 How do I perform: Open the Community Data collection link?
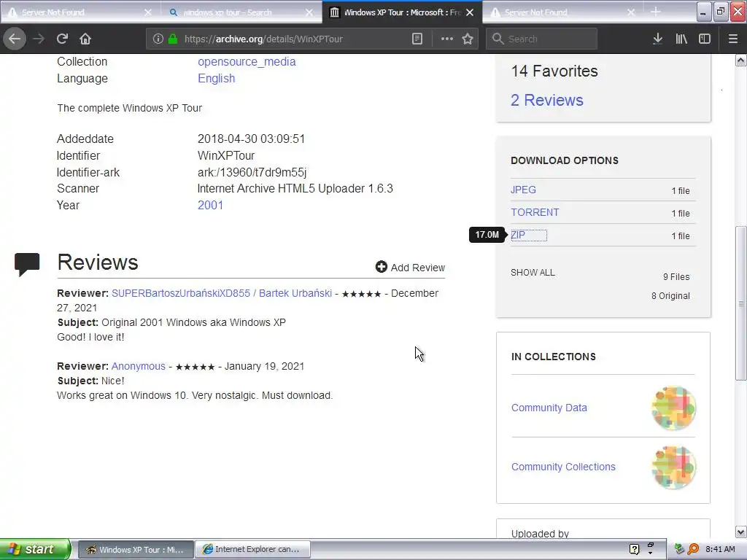(549, 408)
